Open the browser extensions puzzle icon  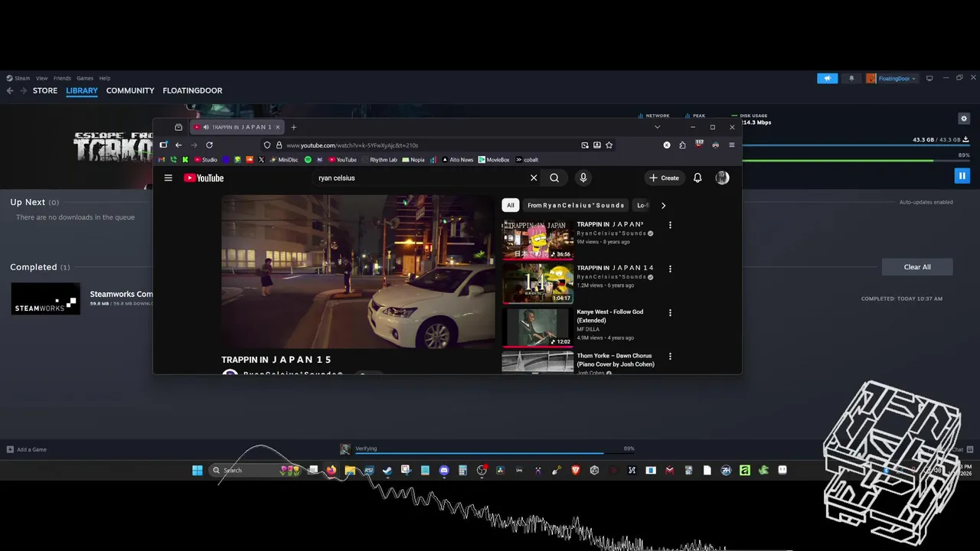point(682,145)
